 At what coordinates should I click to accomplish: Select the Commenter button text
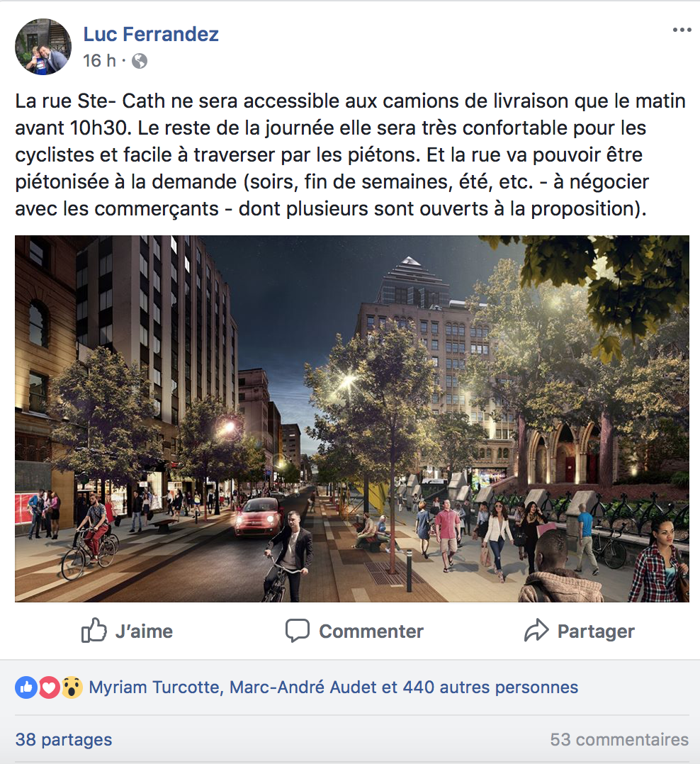click(371, 631)
